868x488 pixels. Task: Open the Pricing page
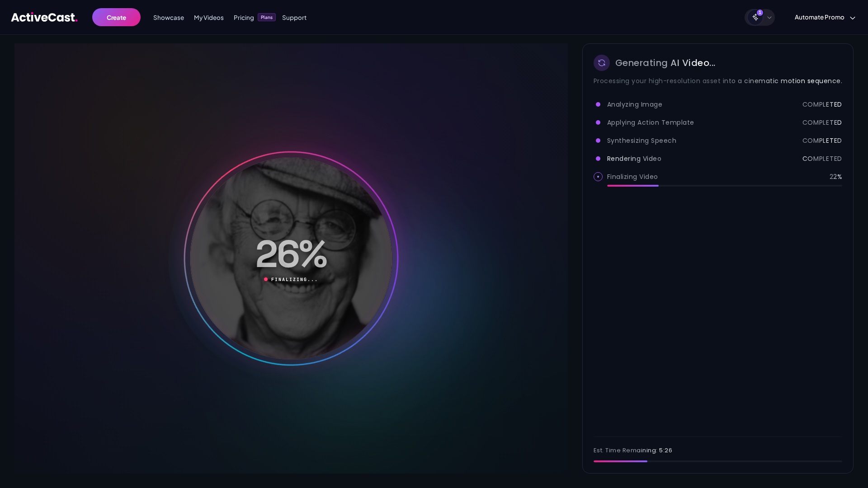[x=244, y=18]
